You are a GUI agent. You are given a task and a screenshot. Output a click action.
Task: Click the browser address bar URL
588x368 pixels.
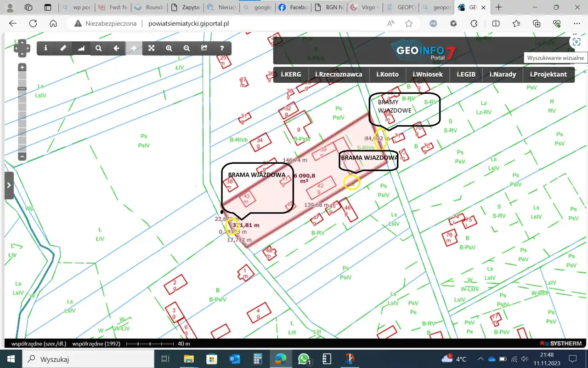click(x=188, y=23)
